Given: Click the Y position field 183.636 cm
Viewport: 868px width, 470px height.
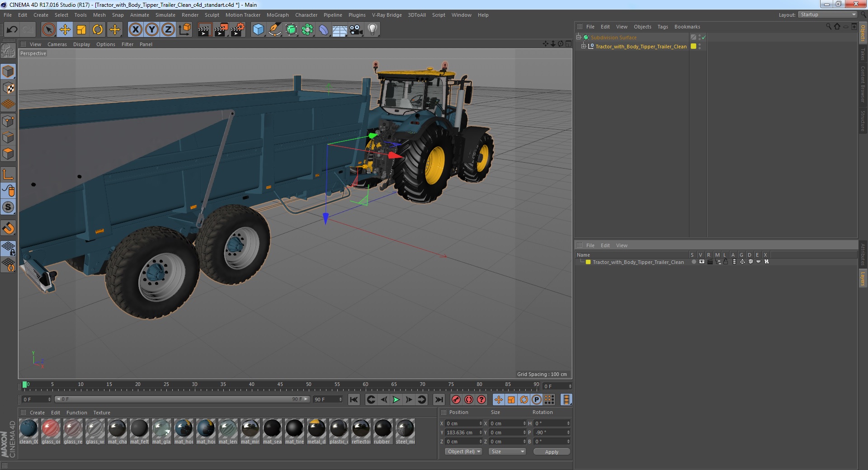Looking at the screenshot, I should 464,432.
